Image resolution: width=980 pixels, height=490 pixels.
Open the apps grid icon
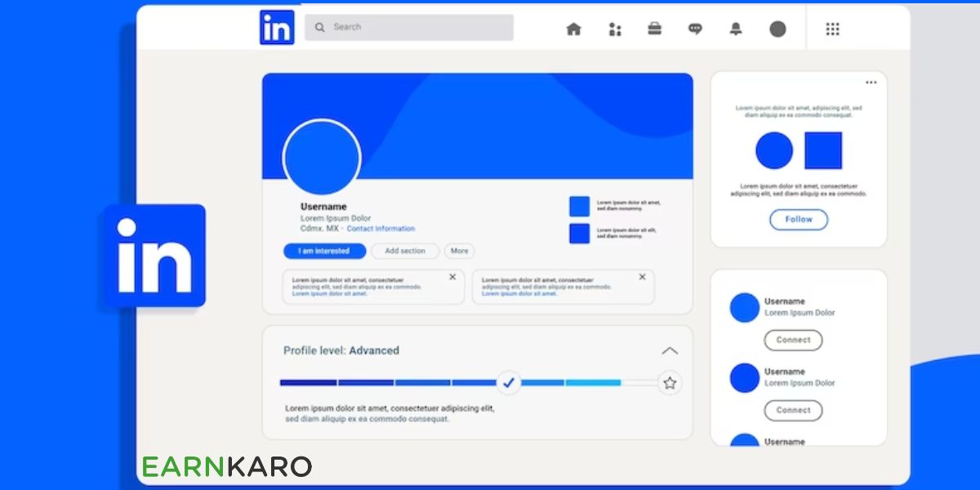831,28
